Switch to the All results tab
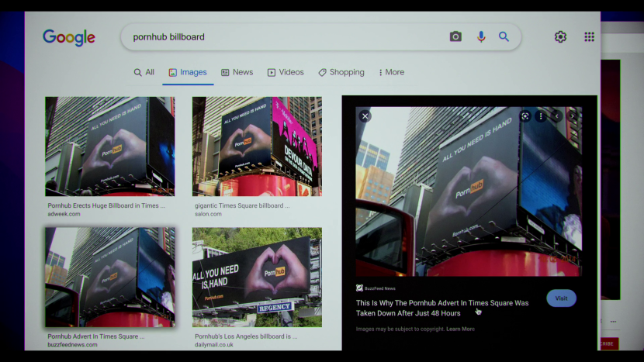This screenshot has width=644, height=362. [144, 72]
